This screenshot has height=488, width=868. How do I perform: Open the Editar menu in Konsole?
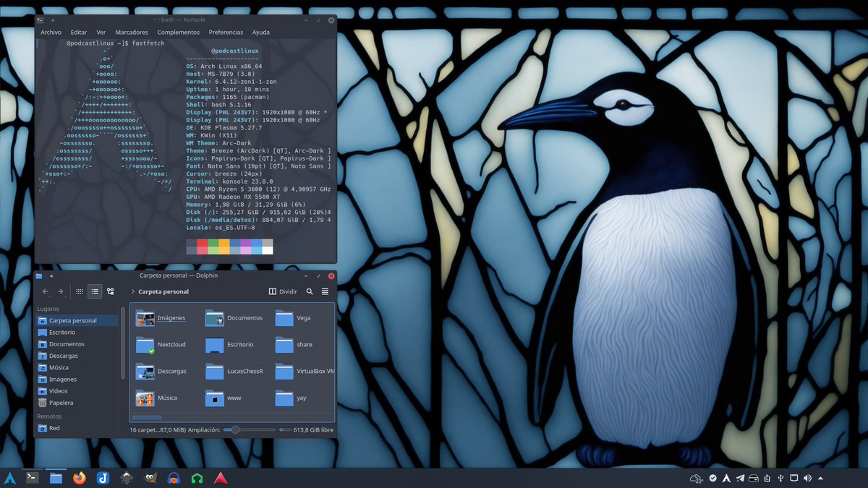click(79, 32)
